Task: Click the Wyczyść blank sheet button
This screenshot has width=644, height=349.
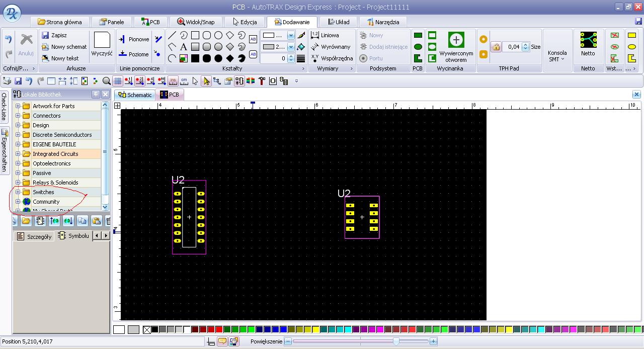Action: pyautogui.click(x=102, y=44)
